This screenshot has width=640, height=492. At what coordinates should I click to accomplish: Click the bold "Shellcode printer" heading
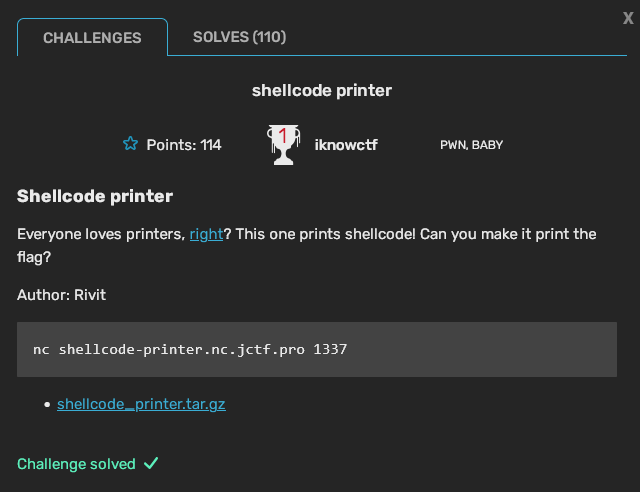(95, 196)
